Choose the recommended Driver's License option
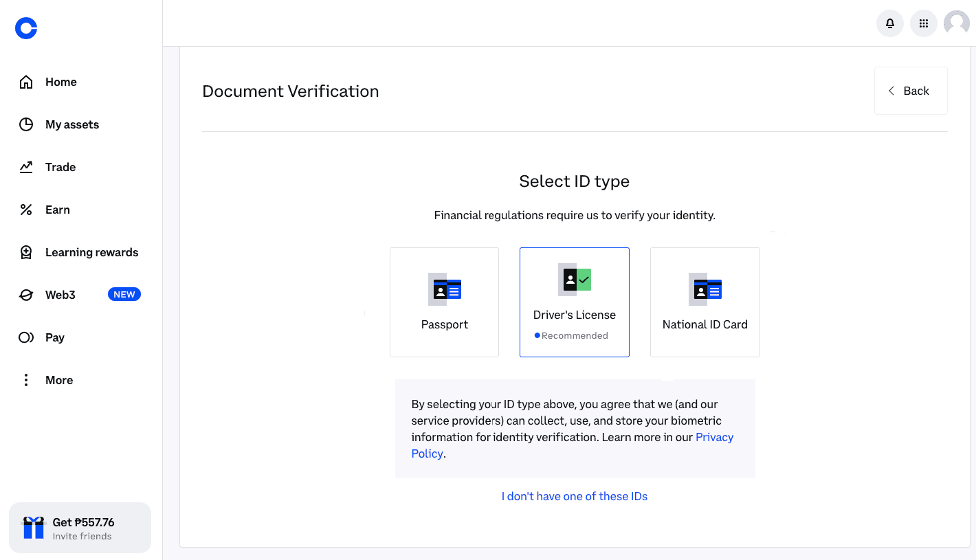 pyautogui.click(x=575, y=302)
